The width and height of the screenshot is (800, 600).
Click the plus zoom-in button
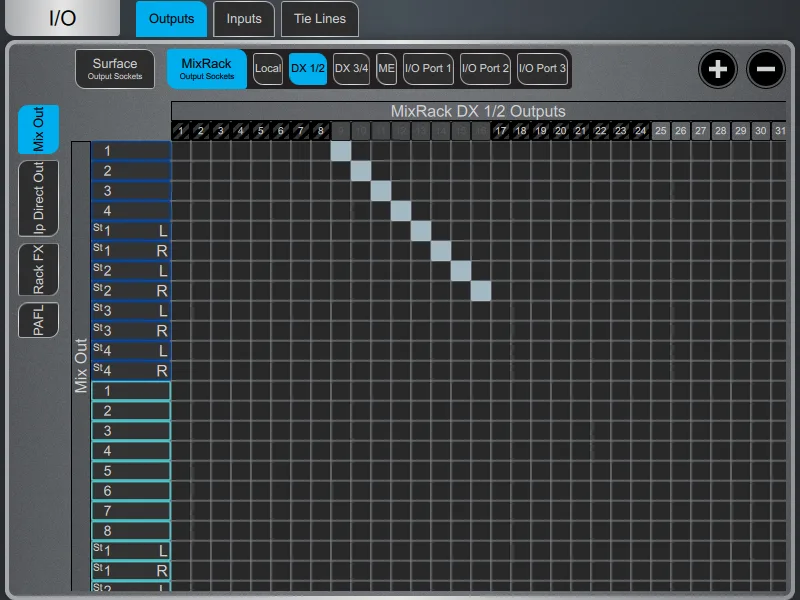point(717,69)
